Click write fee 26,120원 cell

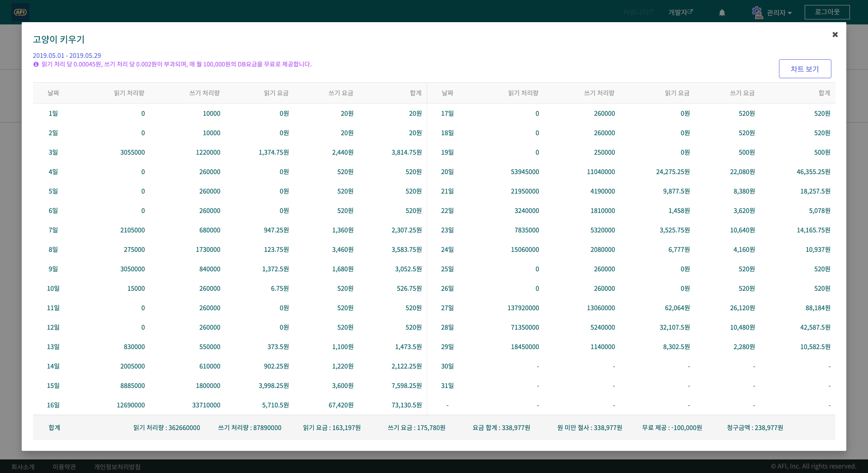(x=742, y=308)
